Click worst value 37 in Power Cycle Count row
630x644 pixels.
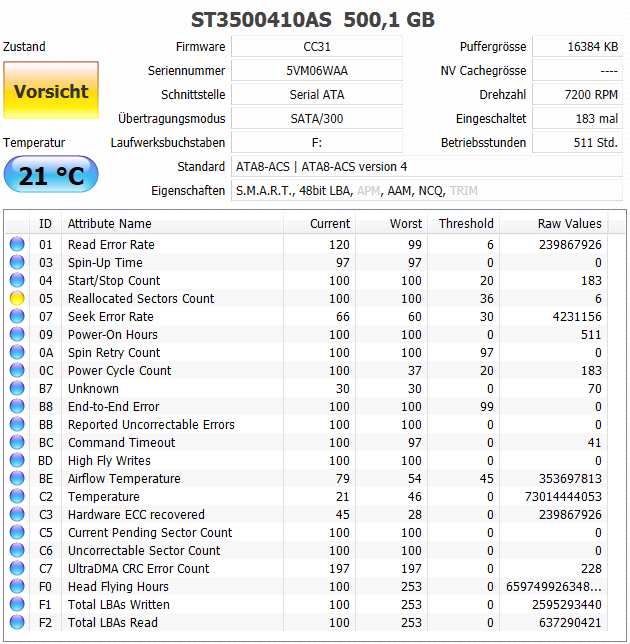click(414, 370)
